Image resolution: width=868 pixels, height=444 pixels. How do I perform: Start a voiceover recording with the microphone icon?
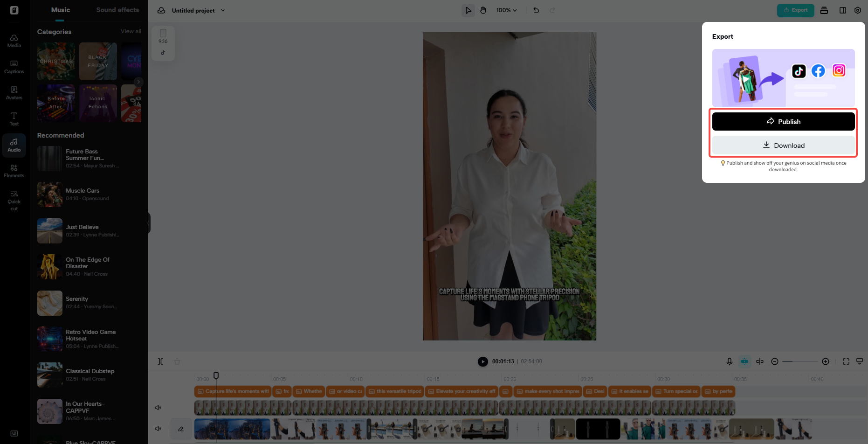(x=729, y=361)
